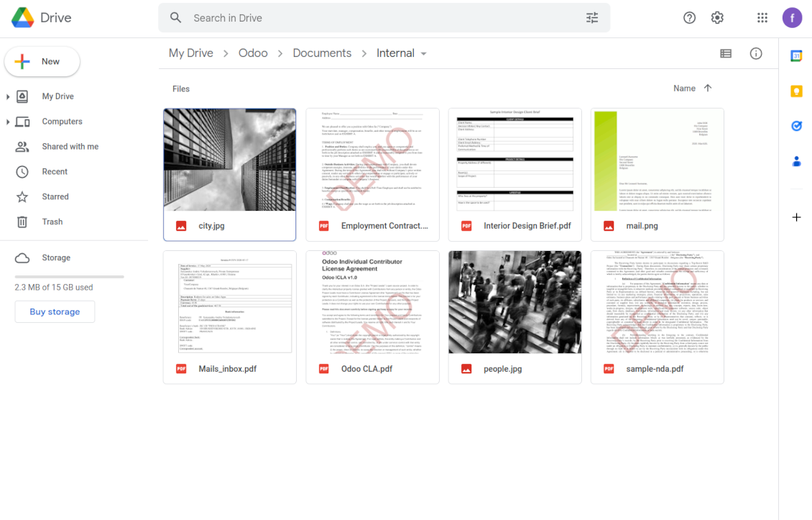812x520 pixels.
Task: Open Google Keep side panel icon
Action: pyautogui.click(x=796, y=91)
